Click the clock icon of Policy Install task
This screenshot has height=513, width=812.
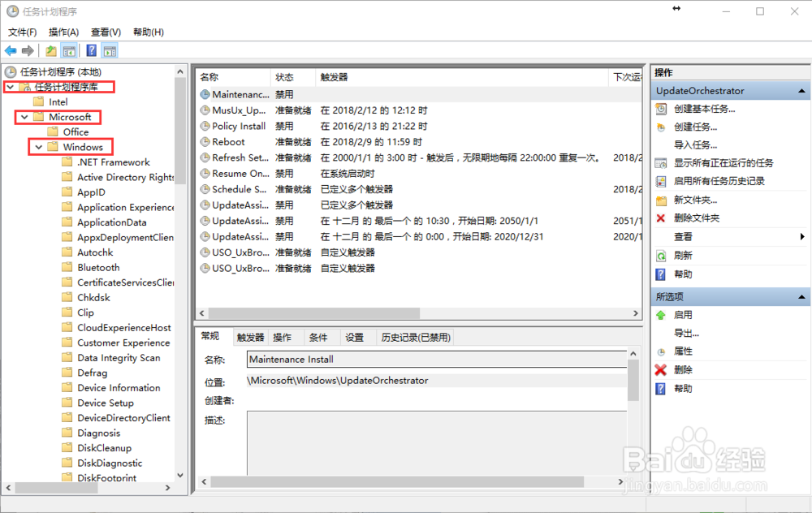tap(205, 126)
